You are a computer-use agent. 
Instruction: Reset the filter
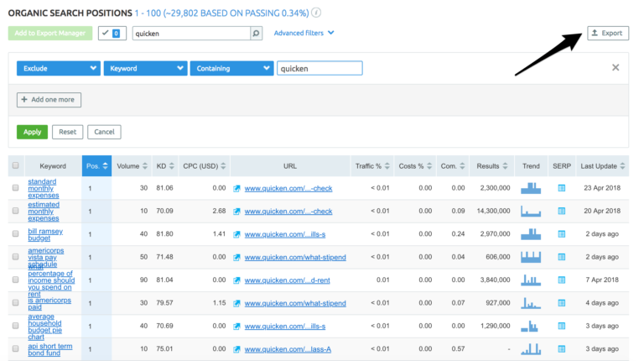tap(67, 132)
